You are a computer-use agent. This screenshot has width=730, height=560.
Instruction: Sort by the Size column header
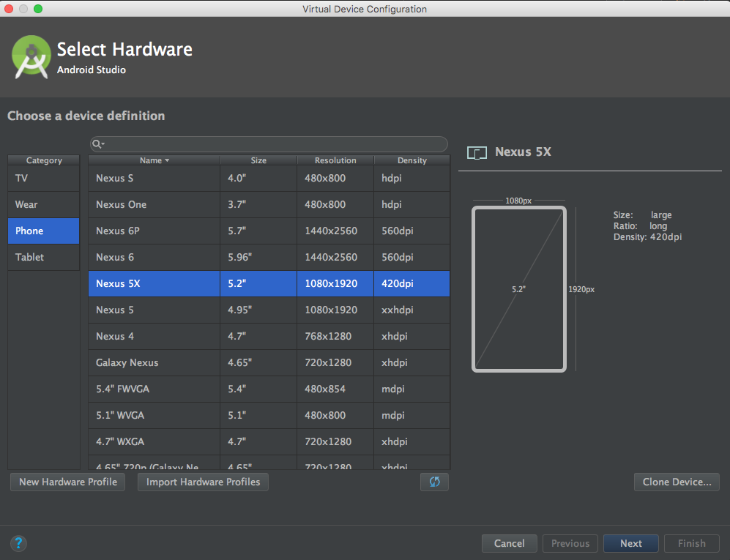(x=258, y=160)
